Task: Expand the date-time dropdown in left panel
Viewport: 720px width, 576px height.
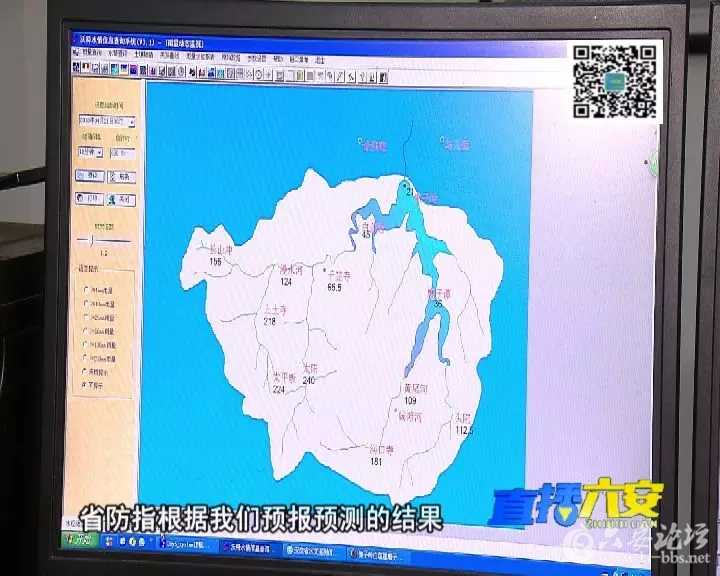Action: (133, 121)
